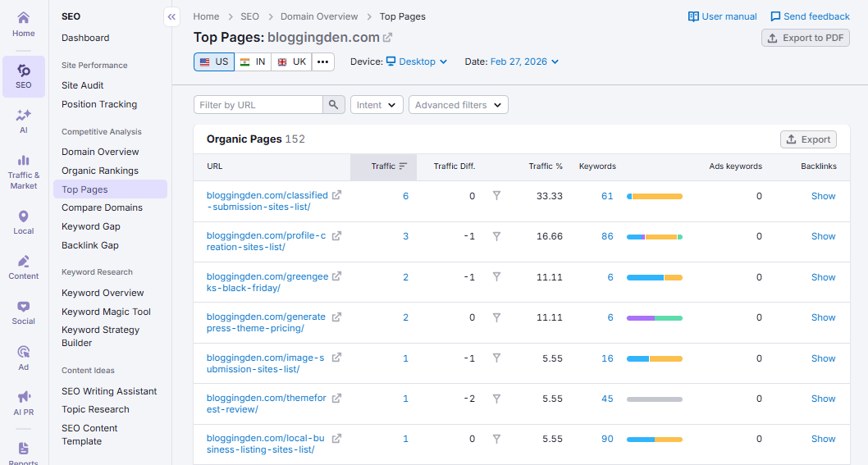
Task: Click Send feedback link
Action: [810, 16]
